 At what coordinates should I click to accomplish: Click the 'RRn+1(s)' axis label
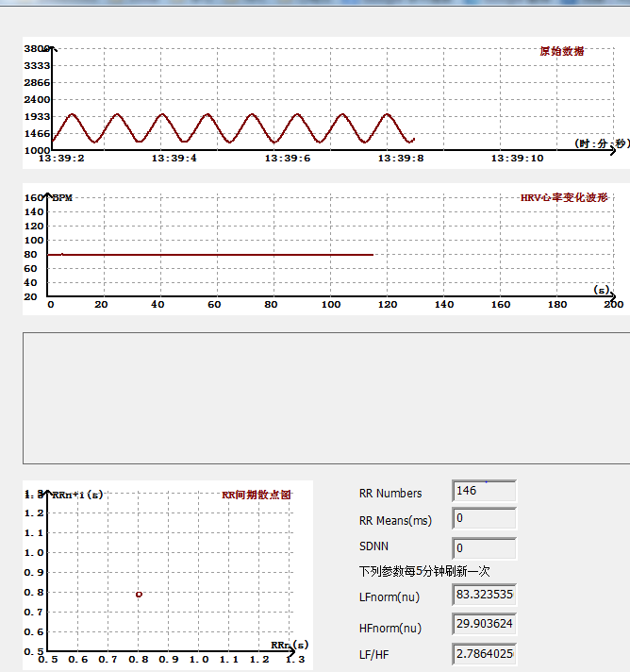pos(77,495)
